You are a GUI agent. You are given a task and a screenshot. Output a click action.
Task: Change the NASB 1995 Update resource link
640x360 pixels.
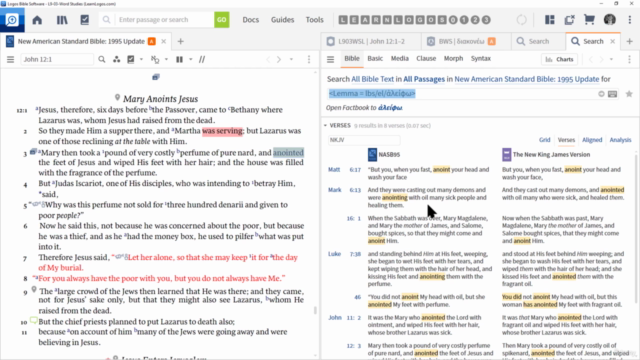tap(527, 79)
